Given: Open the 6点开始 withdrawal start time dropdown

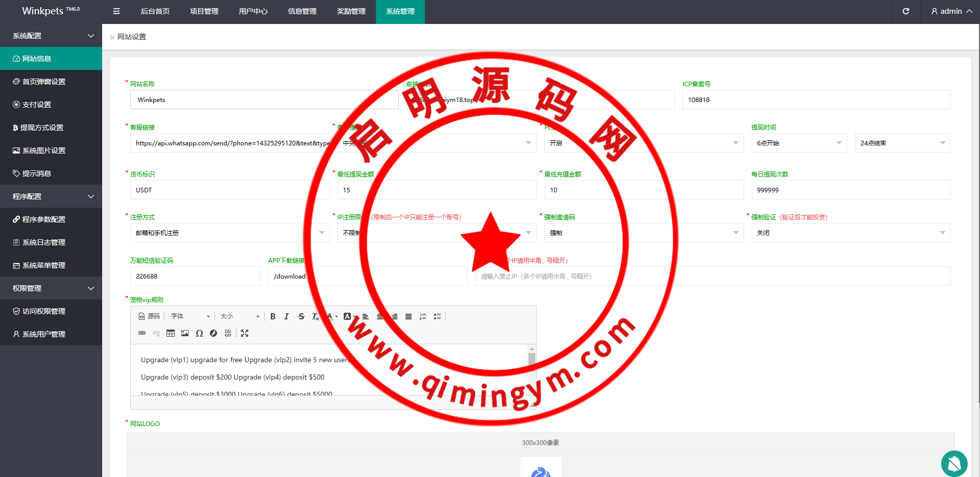Looking at the screenshot, I should click(799, 143).
